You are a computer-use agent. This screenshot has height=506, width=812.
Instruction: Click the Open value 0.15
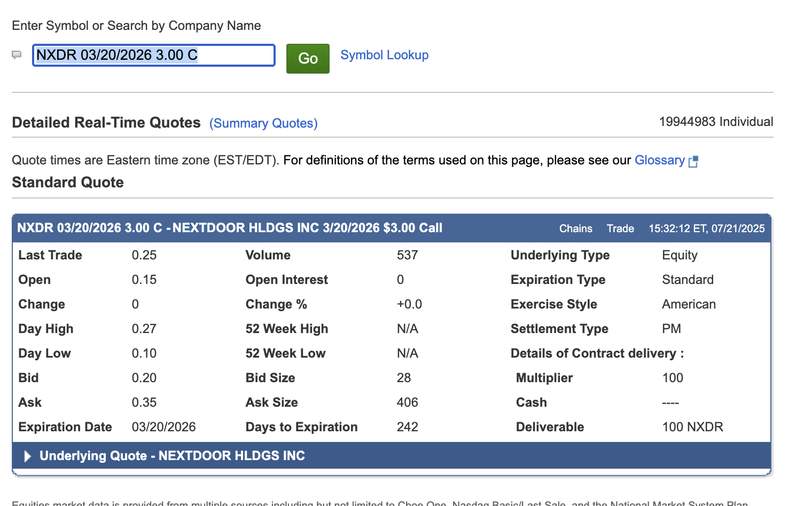pos(144,280)
